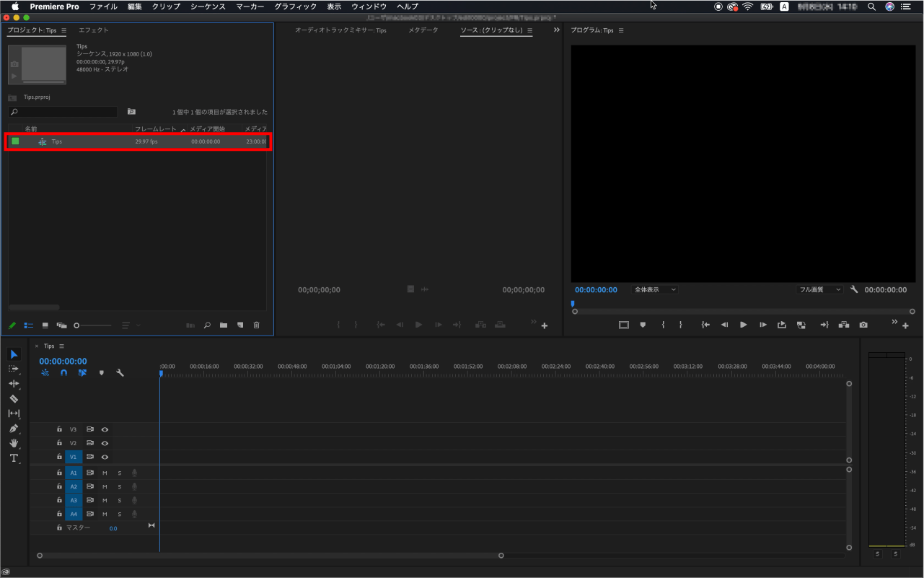
Task: Select the Razor tool
Action: coord(14,398)
